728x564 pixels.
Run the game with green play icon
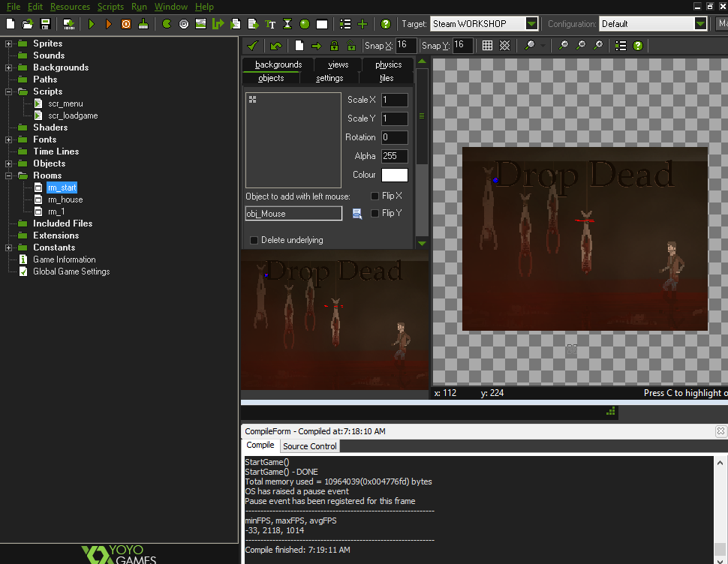tap(92, 24)
